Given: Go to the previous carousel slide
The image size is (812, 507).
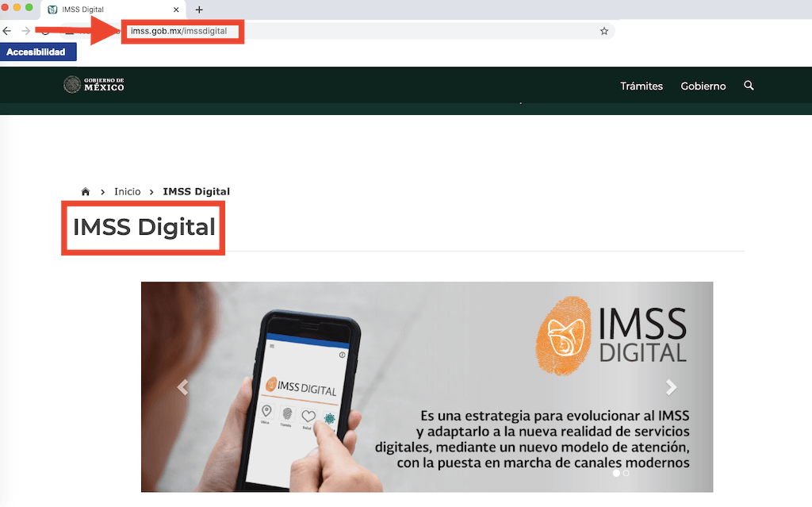Looking at the screenshot, I should tap(183, 387).
